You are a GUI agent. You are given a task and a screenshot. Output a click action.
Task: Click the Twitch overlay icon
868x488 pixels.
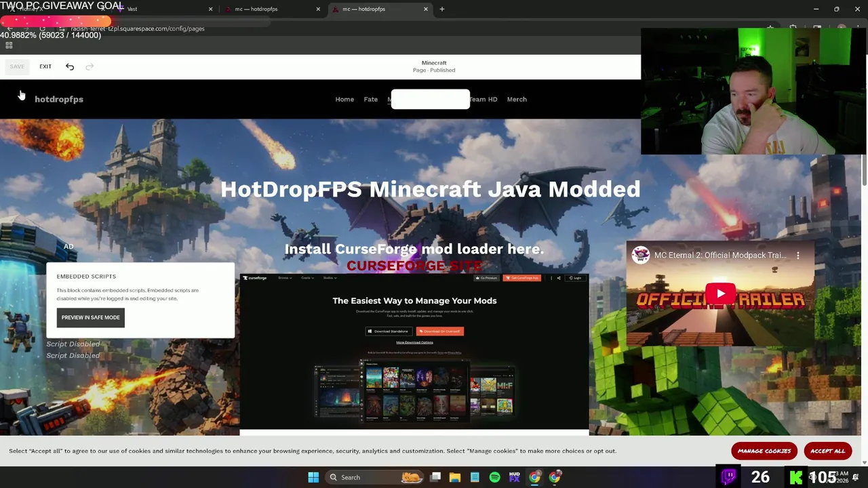pyautogui.click(x=728, y=476)
